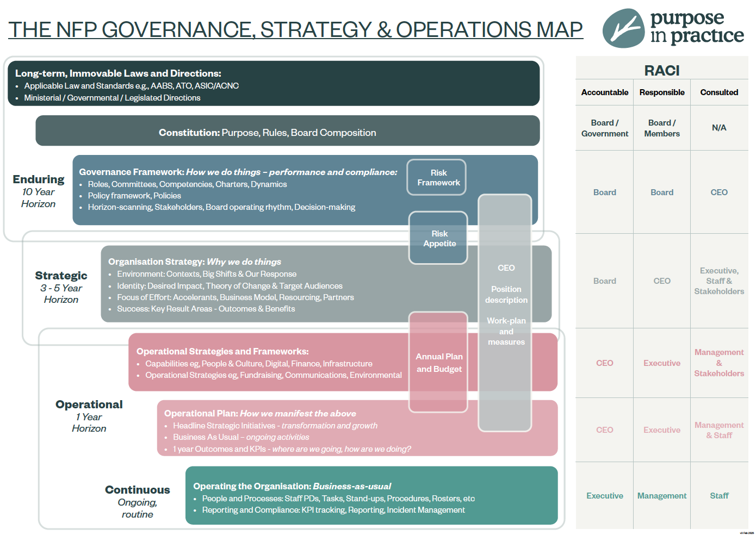Click "Position description" in the CEO column

(506, 295)
